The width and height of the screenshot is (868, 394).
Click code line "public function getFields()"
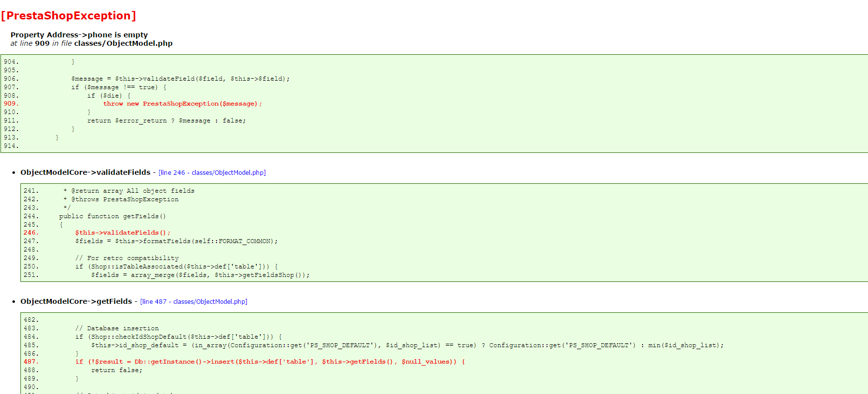point(112,216)
